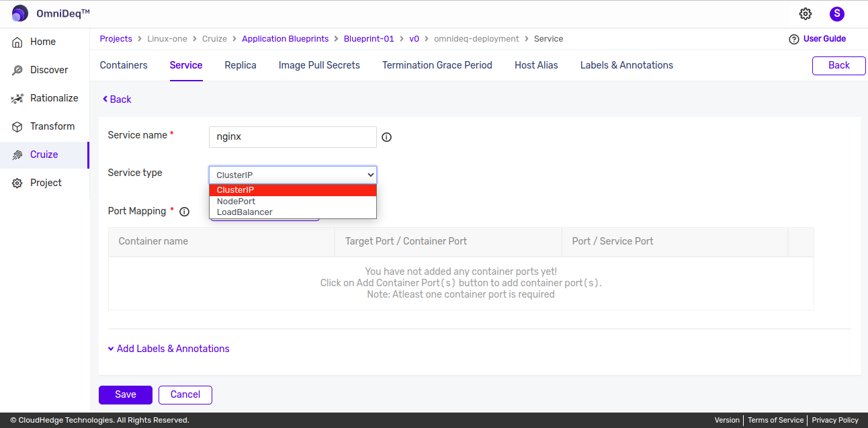Open the Image Pull Secrets tab
Image resolution: width=868 pixels, height=428 pixels.
[319, 65]
